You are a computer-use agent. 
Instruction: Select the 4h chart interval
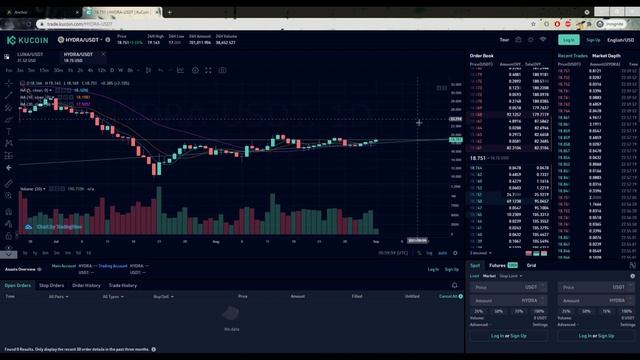(x=91, y=70)
